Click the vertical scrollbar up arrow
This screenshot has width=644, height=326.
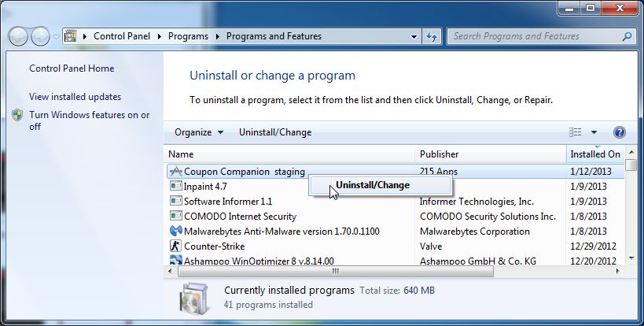coord(631,152)
